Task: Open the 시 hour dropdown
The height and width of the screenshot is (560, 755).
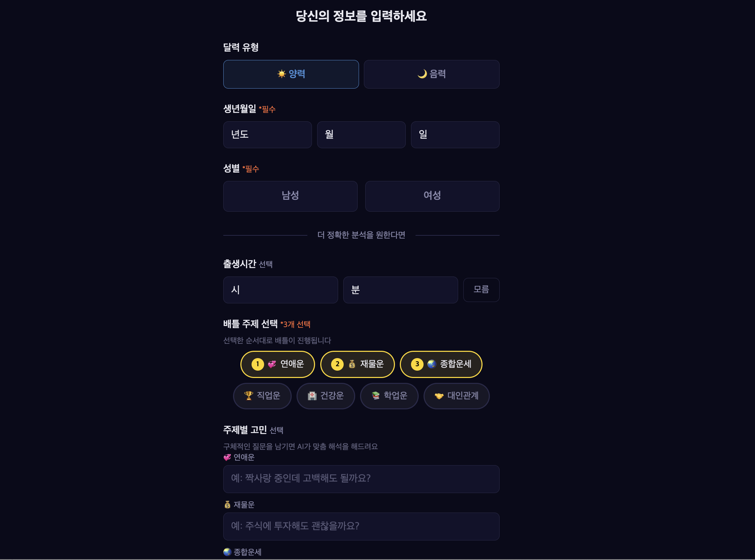Action: tap(281, 290)
